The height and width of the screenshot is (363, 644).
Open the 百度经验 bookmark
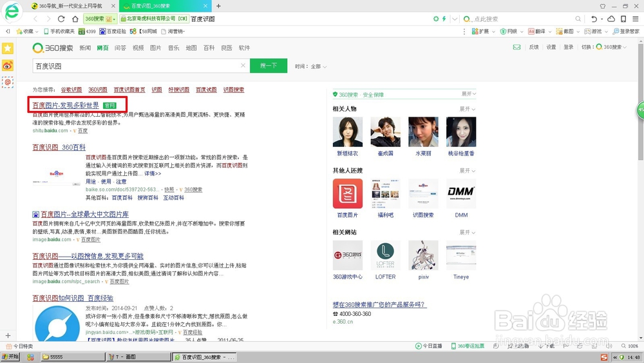pyautogui.click(x=113, y=31)
